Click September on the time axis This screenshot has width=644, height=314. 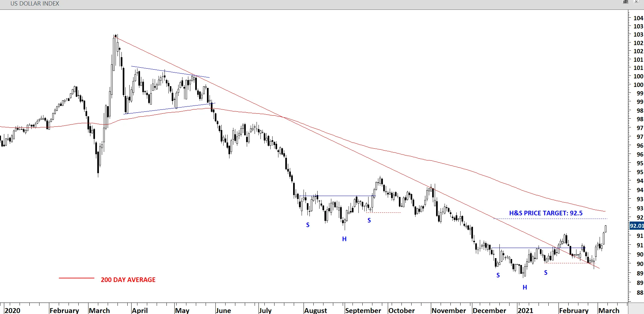363,310
